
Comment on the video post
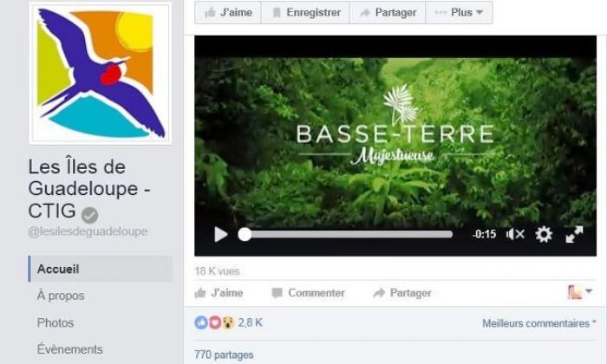(308, 293)
